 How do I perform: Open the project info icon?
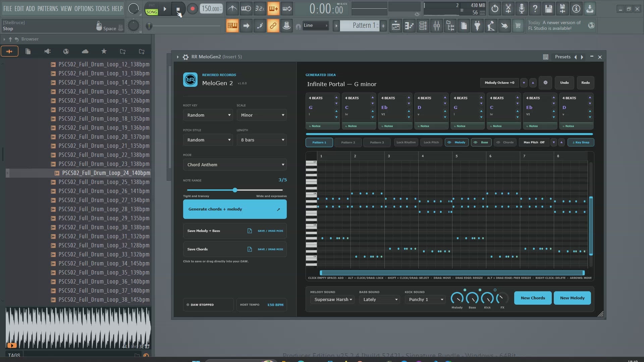tap(576, 9)
